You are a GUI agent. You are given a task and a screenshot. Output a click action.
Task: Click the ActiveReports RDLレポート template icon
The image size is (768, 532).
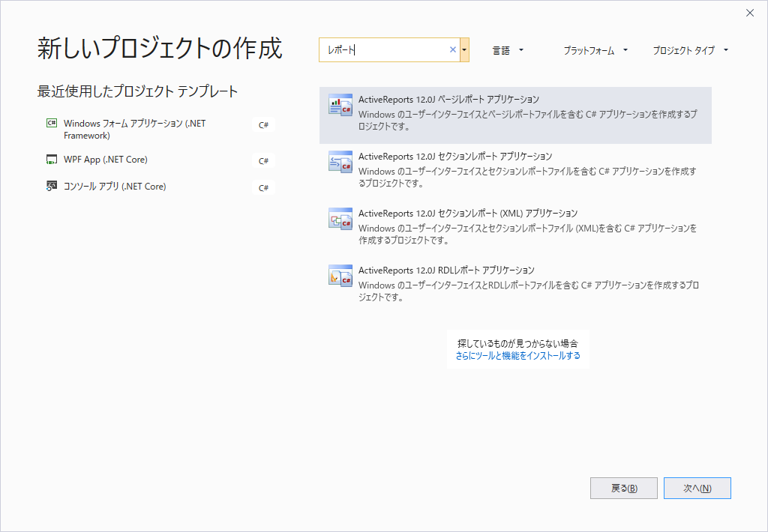340,276
